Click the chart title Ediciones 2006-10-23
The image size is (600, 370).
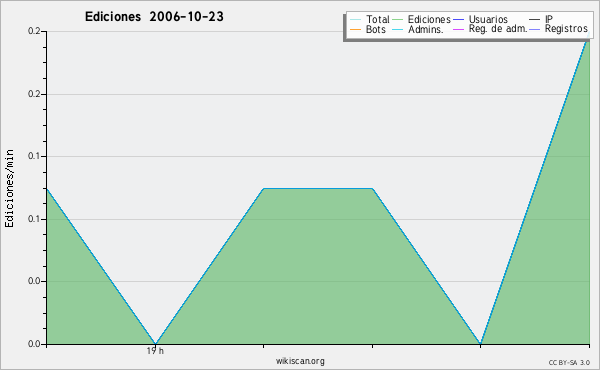tap(154, 17)
